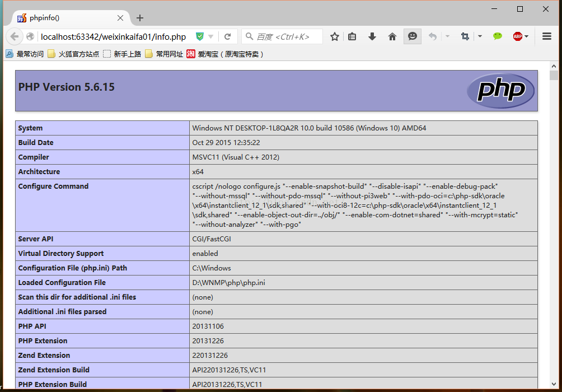
Task: Click the 'CGI/FastCGI' value
Action: 212,239
